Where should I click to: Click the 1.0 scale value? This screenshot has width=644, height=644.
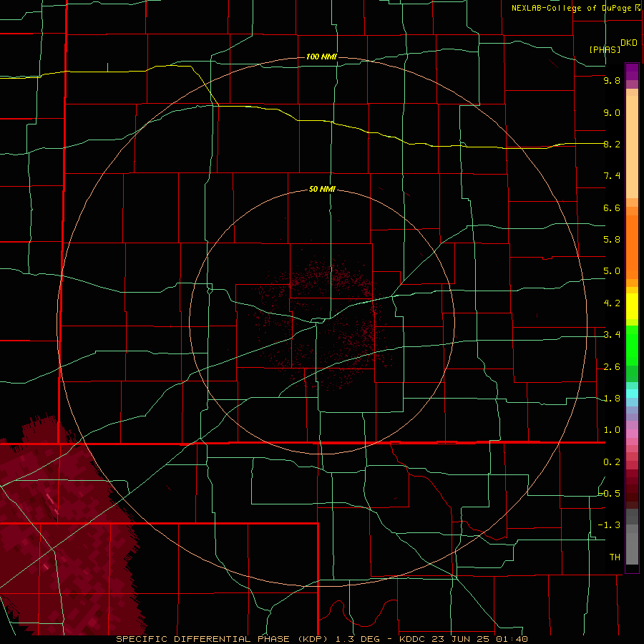(x=612, y=430)
